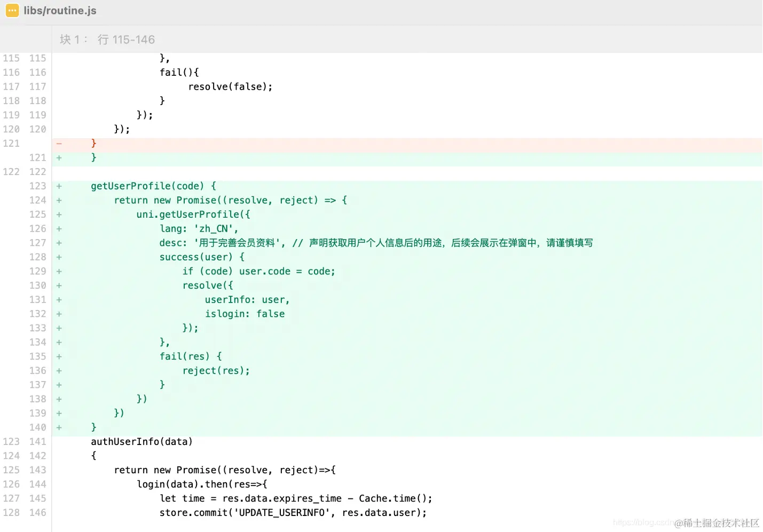Click the return new Promise line on 143

pyautogui.click(x=225, y=470)
